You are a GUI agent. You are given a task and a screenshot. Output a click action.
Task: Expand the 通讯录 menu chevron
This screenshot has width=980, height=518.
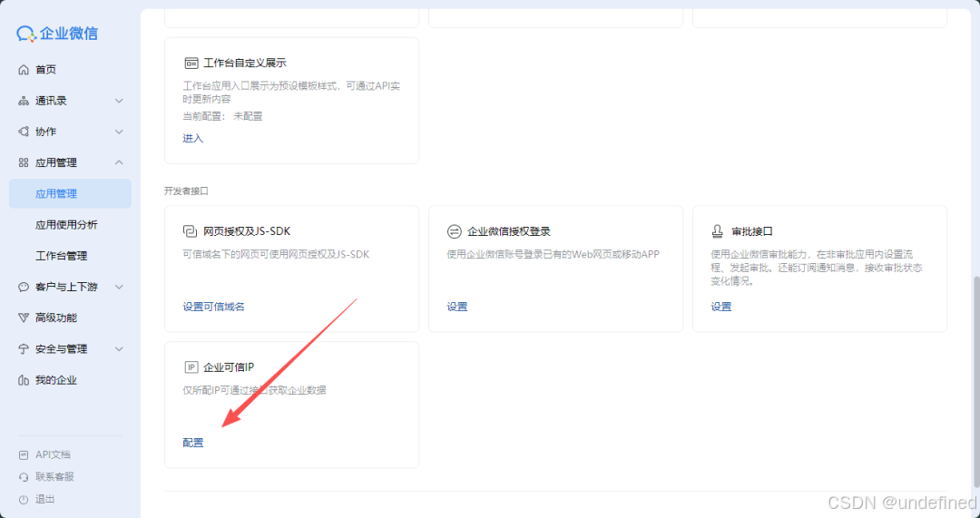click(119, 101)
